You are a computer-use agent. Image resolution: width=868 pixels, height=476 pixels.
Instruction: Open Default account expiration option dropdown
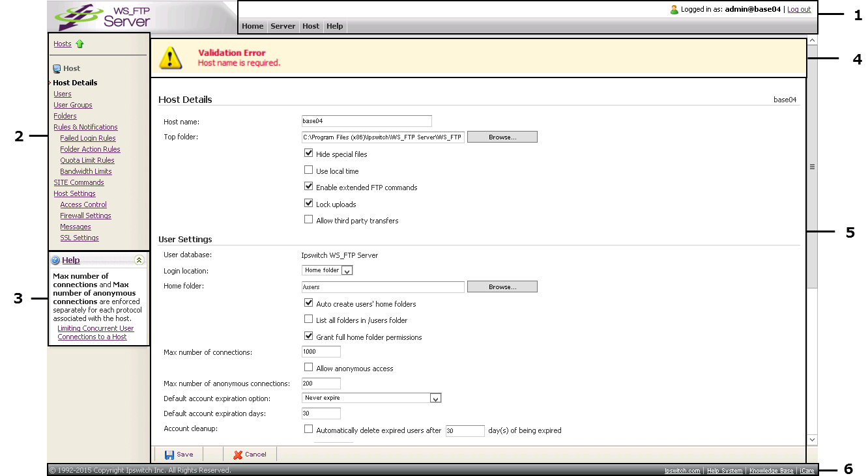click(x=436, y=398)
